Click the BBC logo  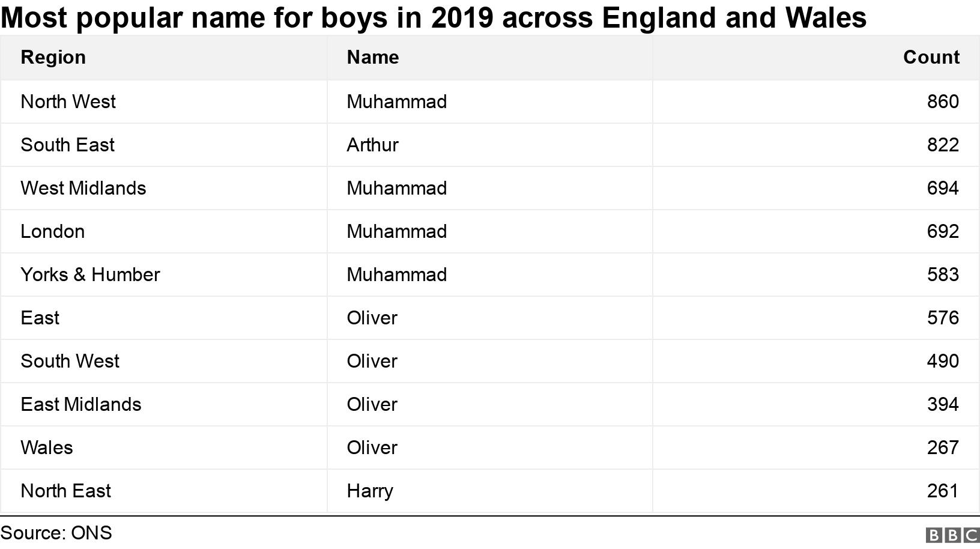coord(952,535)
